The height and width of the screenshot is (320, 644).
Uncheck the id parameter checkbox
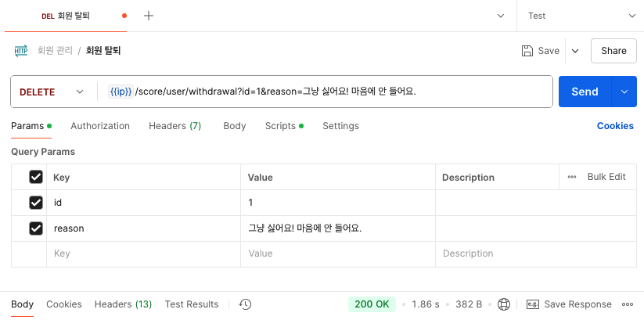[35, 203]
